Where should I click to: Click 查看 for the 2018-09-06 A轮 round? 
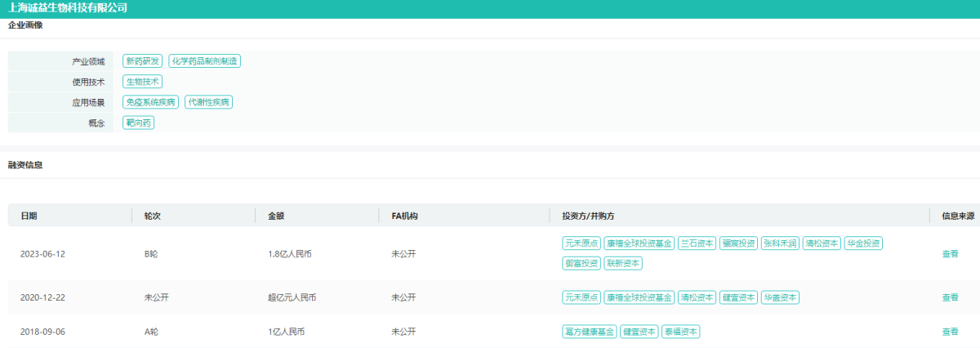pos(950,332)
